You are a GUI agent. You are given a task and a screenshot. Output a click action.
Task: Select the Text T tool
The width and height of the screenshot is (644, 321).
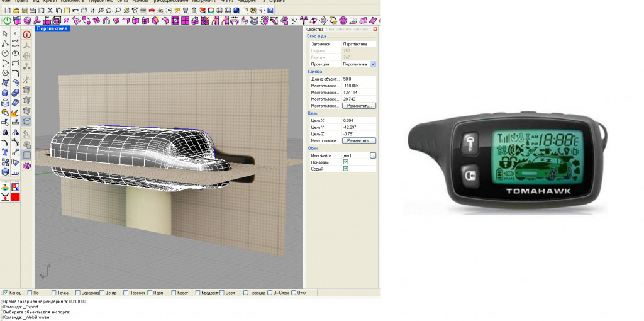coord(5,152)
